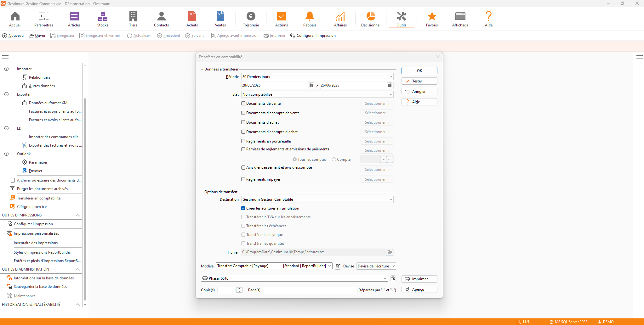Screen dimensions: 644x325
Task: Open the Destination dropdown Gestimum Gestion Comptable
Action: coord(317,199)
